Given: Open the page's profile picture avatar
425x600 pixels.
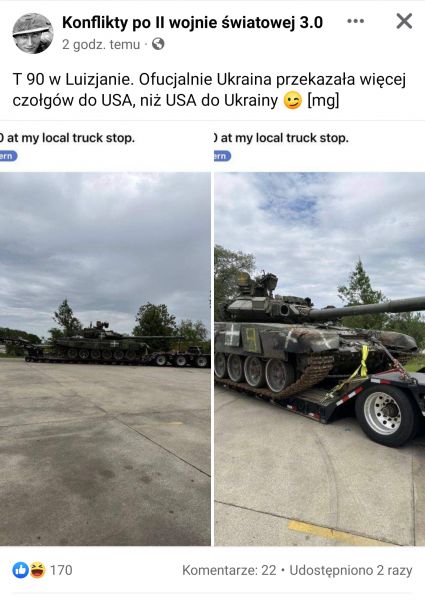Looking at the screenshot, I should pos(33,33).
